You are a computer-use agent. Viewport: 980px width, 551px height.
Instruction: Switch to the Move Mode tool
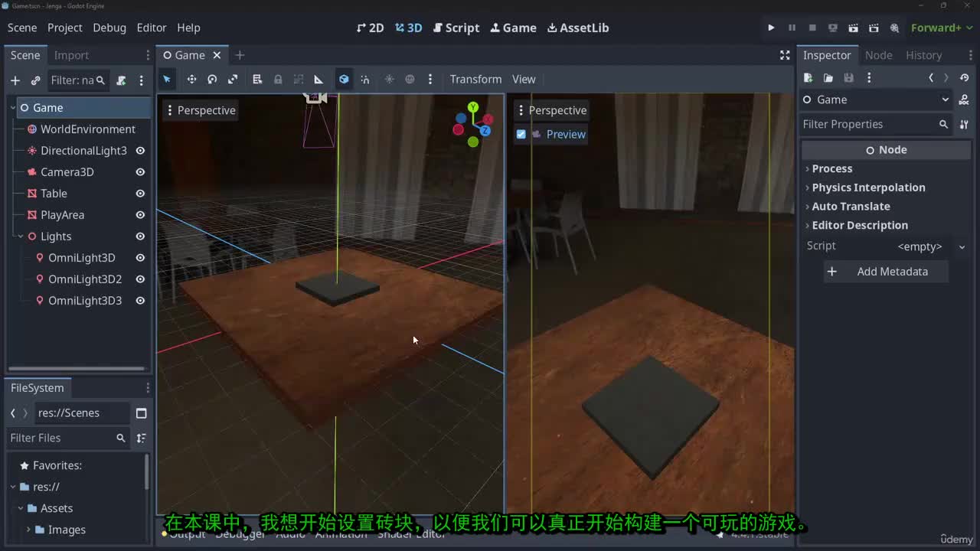pyautogui.click(x=191, y=79)
